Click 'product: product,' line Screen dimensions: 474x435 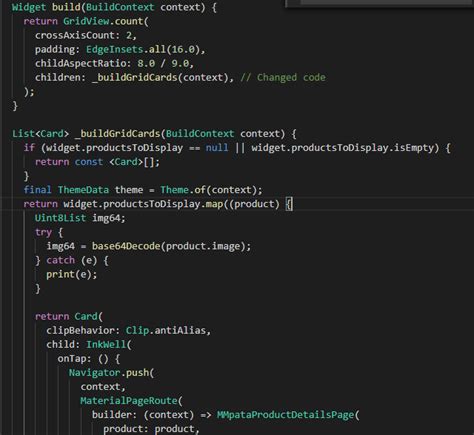pyautogui.click(x=151, y=429)
